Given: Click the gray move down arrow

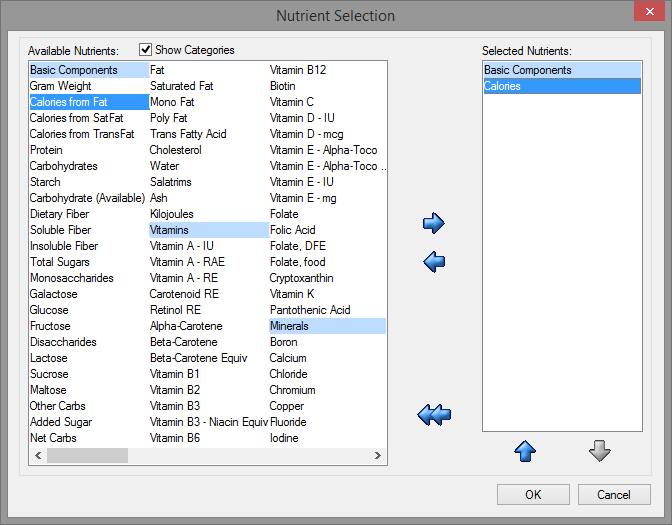Looking at the screenshot, I should click(x=600, y=452).
